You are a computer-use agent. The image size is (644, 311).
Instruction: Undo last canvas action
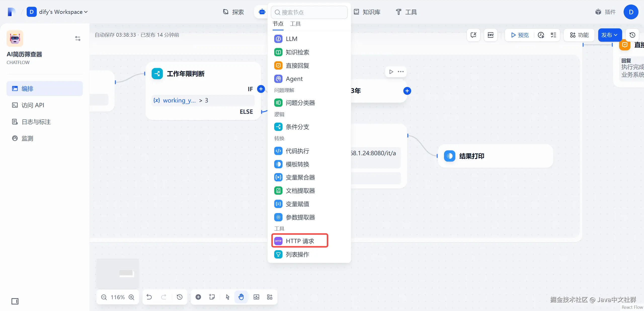click(149, 297)
